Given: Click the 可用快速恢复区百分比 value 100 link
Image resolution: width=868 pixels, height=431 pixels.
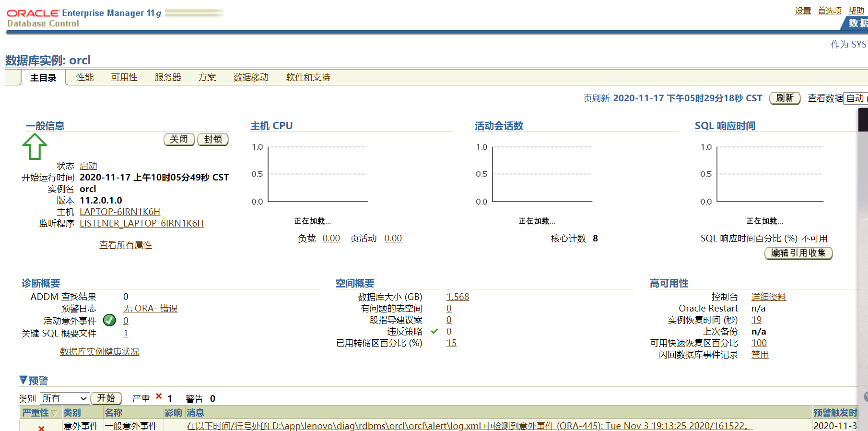Looking at the screenshot, I should pos(759,343).
